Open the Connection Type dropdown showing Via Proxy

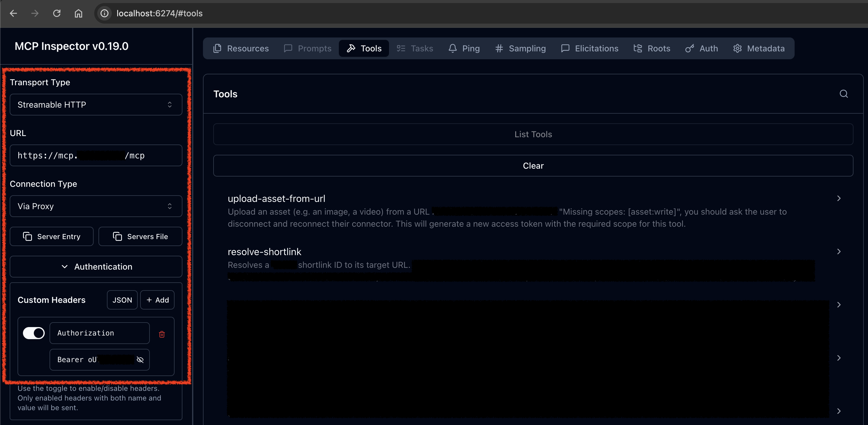(96, 206)
